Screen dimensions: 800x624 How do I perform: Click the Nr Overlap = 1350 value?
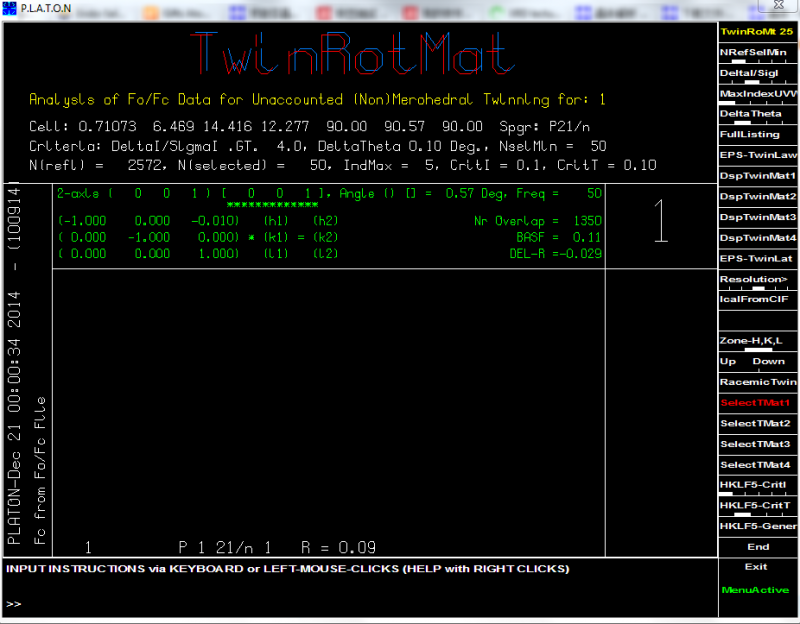pyautogui.click(x=538, y=221)
